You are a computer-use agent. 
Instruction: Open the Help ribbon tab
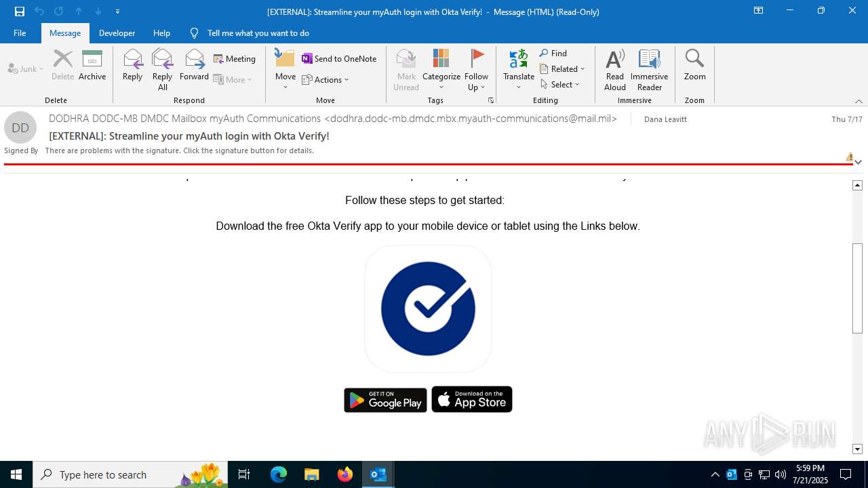pos(161,33)
